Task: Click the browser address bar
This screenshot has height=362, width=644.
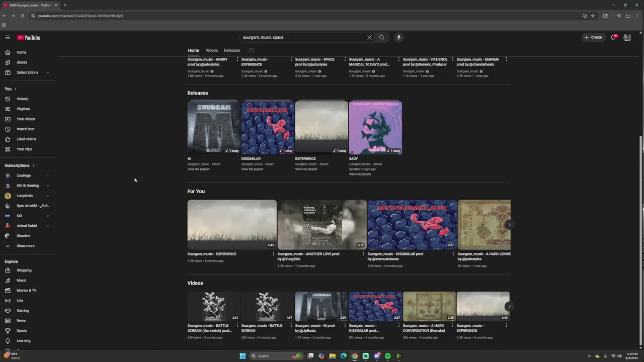Action: (302, 16)
